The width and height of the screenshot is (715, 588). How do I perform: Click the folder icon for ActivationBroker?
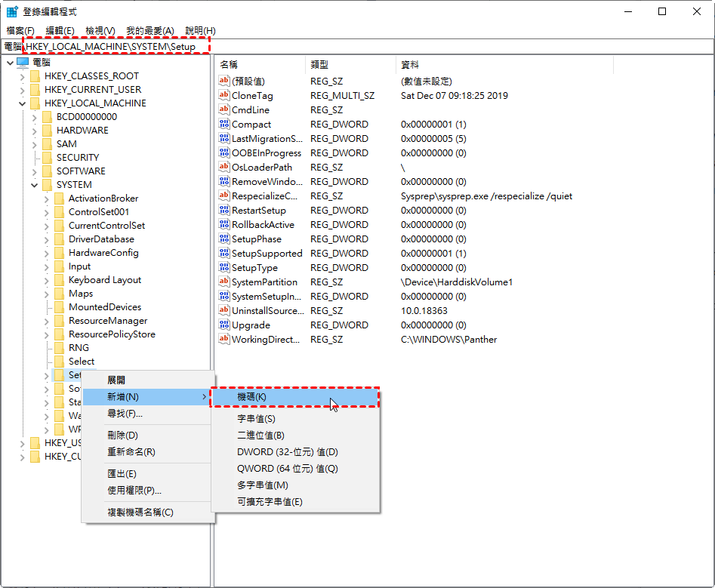point(59,199)
